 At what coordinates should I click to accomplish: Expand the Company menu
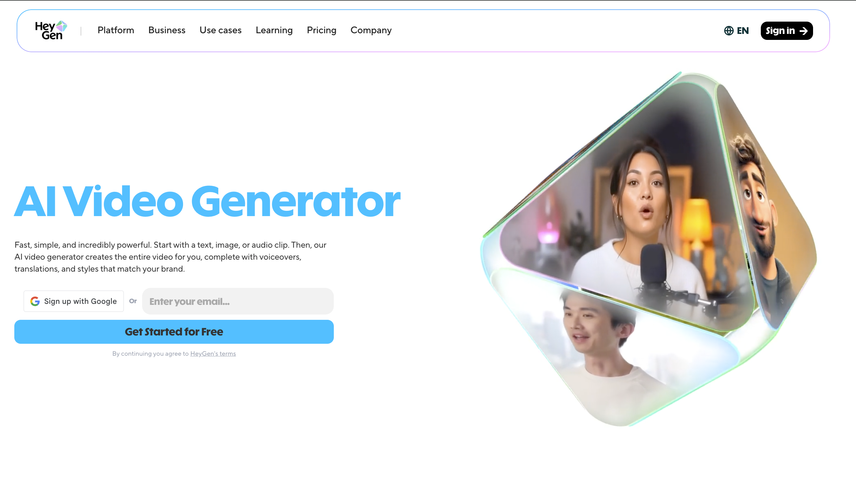pos(371,30)
